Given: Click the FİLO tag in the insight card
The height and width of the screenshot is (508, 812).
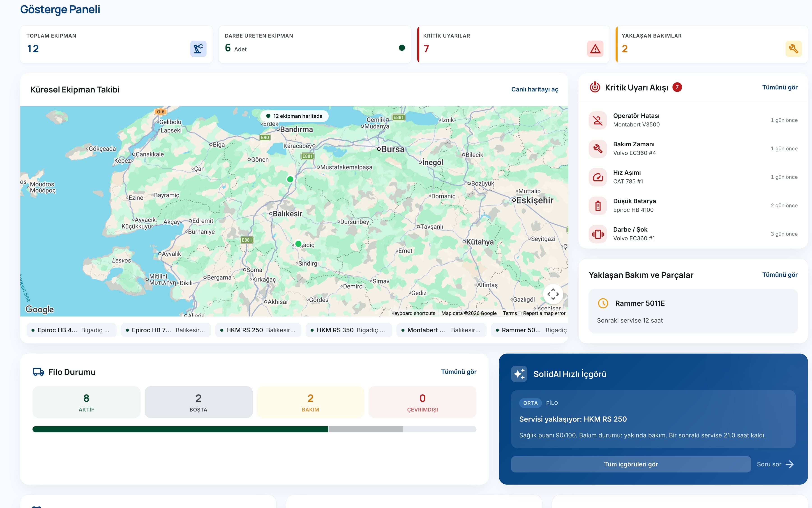Looking at the screenshot, I should (552, 403).
